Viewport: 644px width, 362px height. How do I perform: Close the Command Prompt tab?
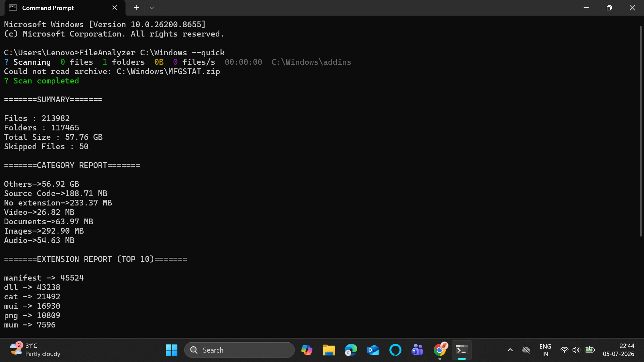[x=115, y=8]
